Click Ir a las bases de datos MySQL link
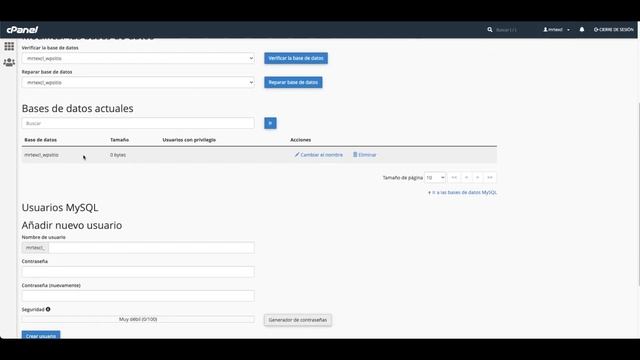The height and width of the screenshot is (360, 640). [x=462, y=192]
